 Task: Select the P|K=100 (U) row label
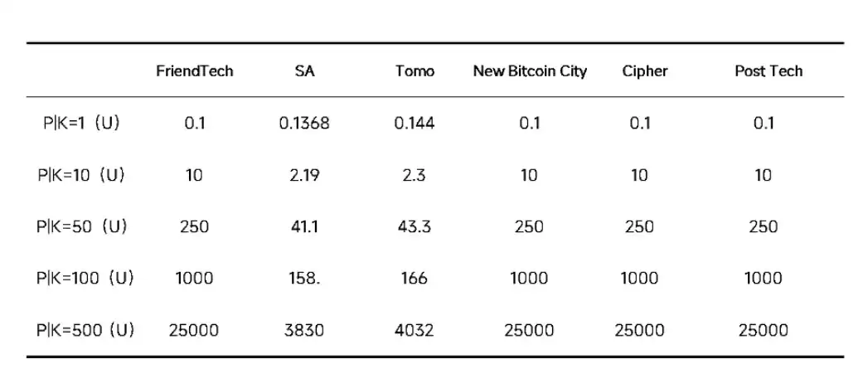tap(85, 278)
